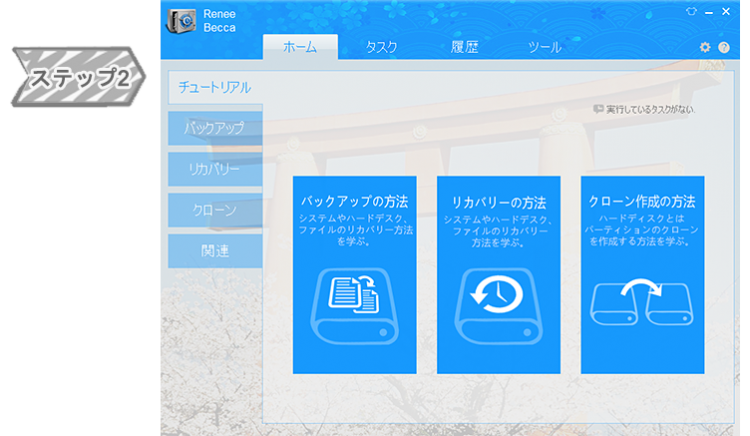
Task: Open the クローン作成の方法 tutorial card
Action: [x=642, y=275]
